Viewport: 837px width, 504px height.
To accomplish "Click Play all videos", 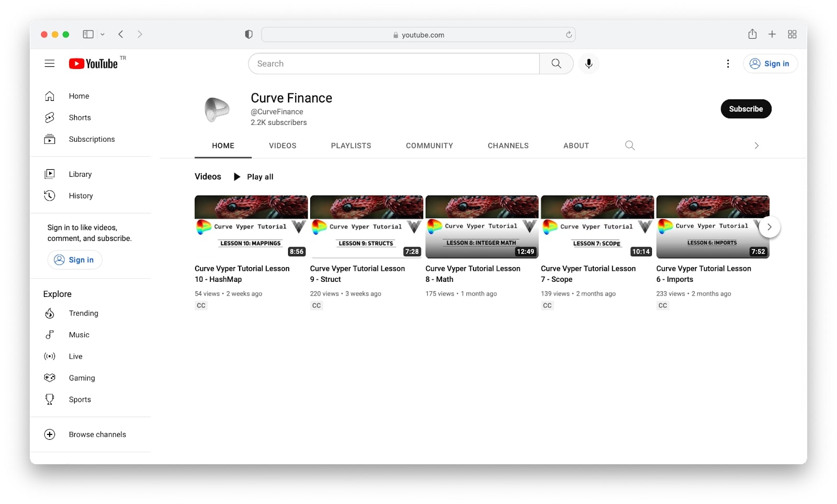I will click(x=253, y=177).
